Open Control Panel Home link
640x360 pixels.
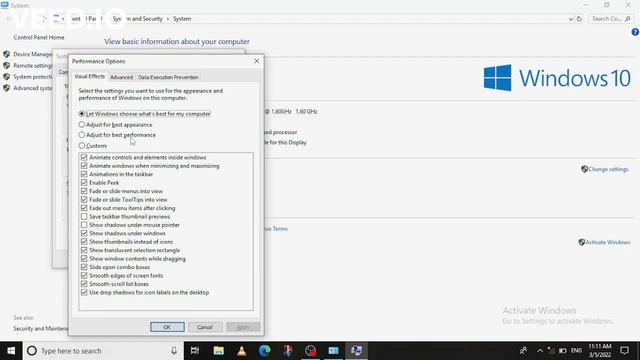(x=39, y=37)
